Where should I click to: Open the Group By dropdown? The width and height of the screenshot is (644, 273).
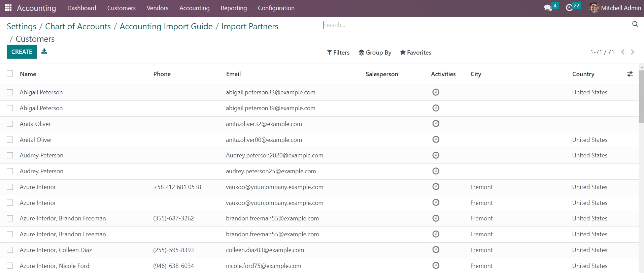click(375, 53)
